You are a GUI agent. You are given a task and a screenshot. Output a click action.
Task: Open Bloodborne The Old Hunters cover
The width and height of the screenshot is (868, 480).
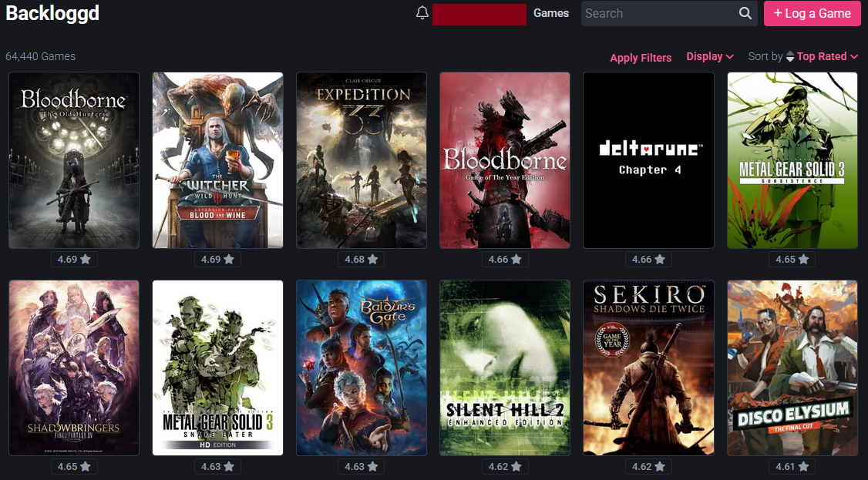[x=74, y=160]
